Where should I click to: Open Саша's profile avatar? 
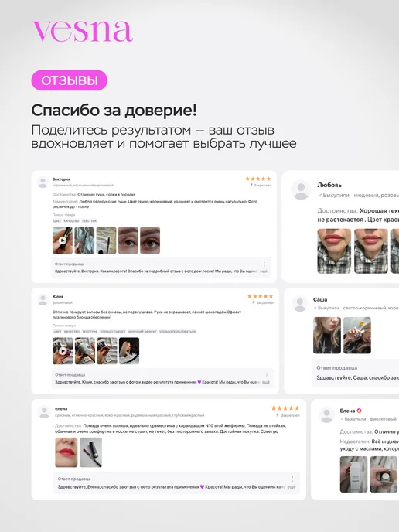(300, 304)
